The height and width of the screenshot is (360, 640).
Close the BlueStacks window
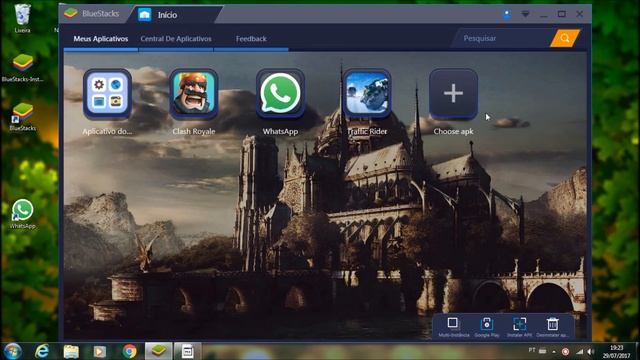[x=580, y=14]
